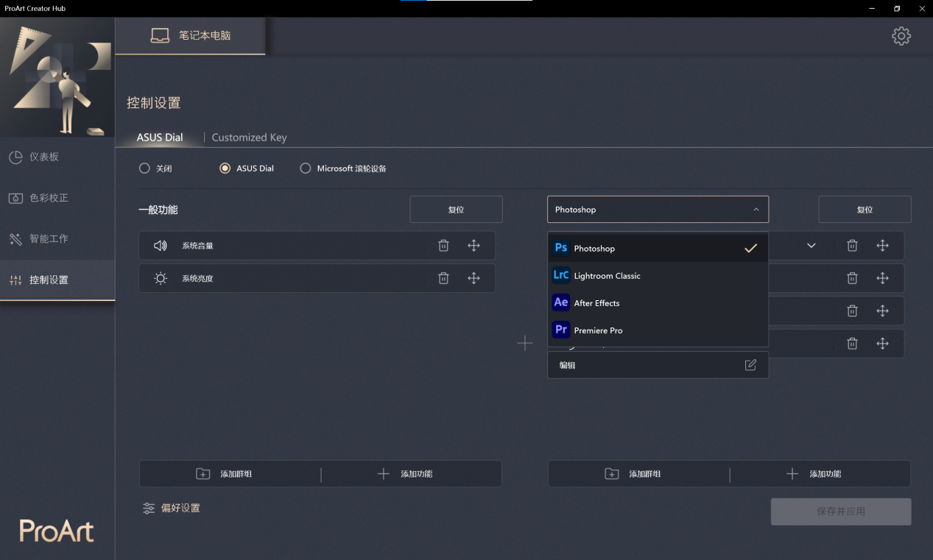Click the 复位 button next to 一般功能
The height and width of the screenshot is (560, 933).
[x=456, y=210]
